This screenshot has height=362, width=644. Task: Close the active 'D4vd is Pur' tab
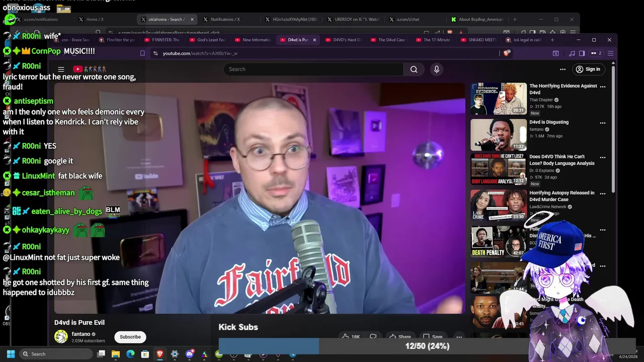point(314,40)
